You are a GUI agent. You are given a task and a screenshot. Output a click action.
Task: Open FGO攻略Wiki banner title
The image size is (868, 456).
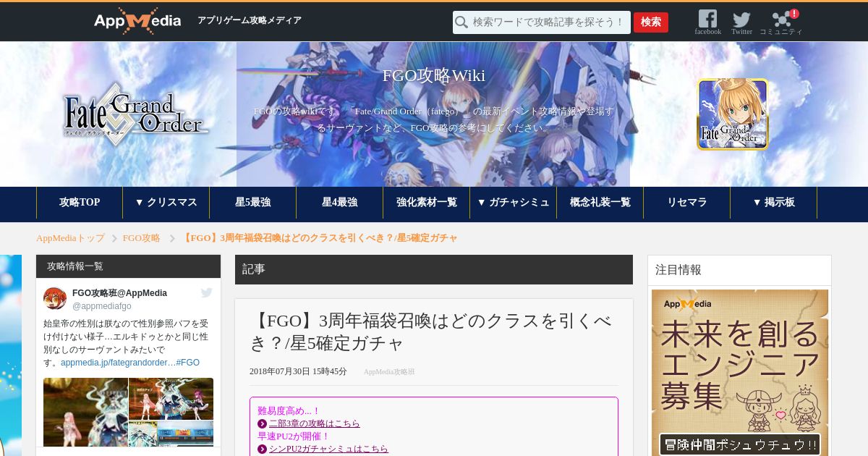433,76
